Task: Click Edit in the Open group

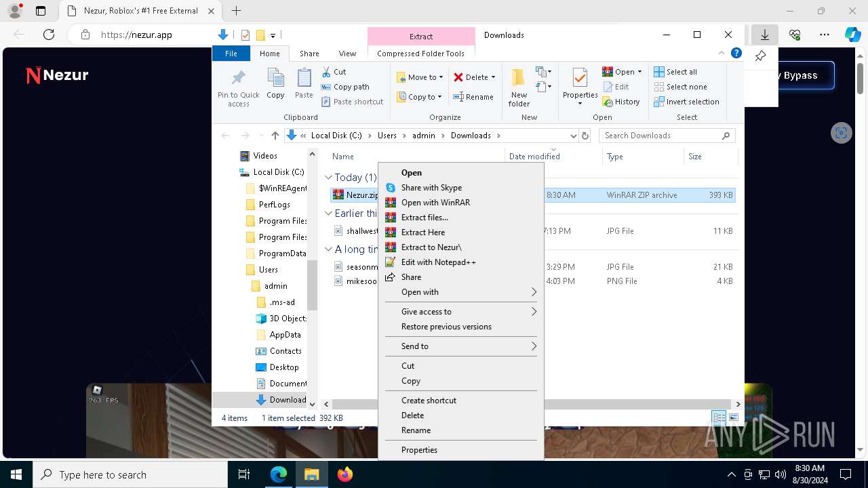Action: [615, 87]
